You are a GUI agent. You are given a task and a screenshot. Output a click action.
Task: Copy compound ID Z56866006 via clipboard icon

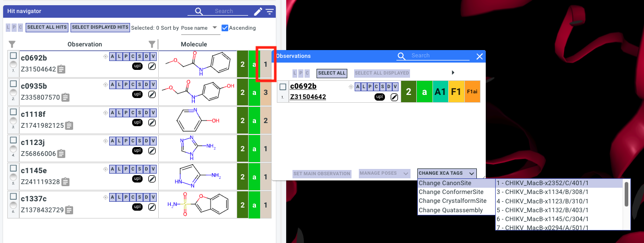(x=61, y=153)
